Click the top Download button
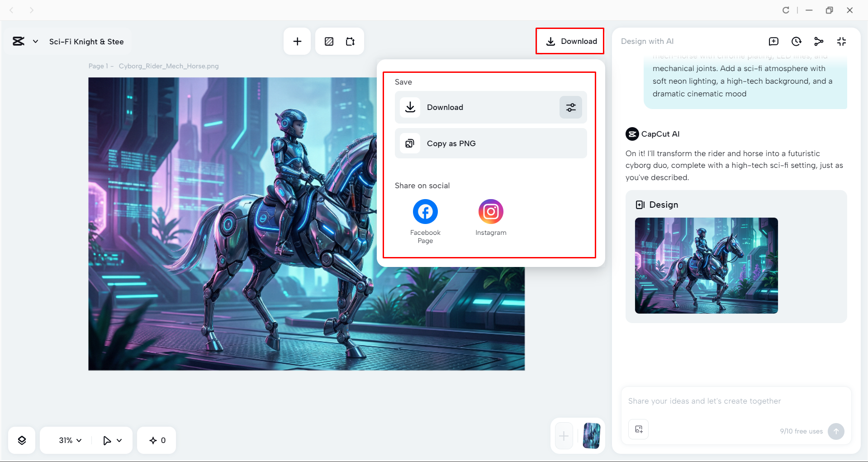Viewport: 868px width, 462px height. tap(570, 41)
